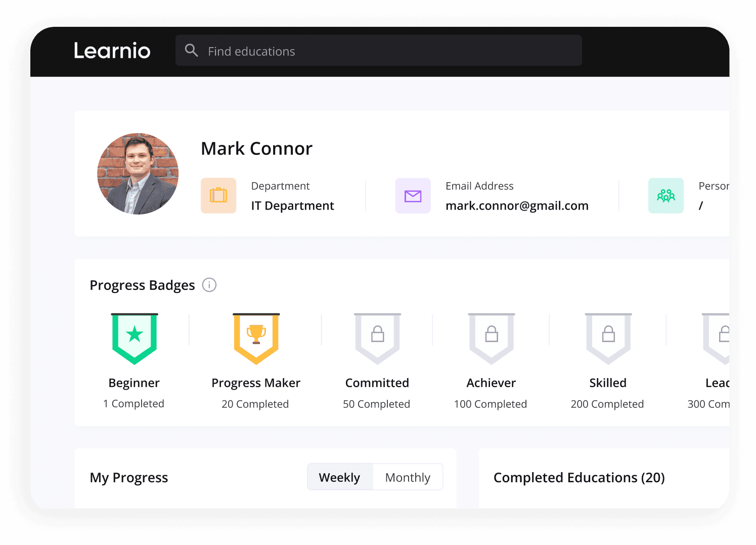Click the "50 Completed" label
Screen dimensions: 756x545
tap(377, 404)
